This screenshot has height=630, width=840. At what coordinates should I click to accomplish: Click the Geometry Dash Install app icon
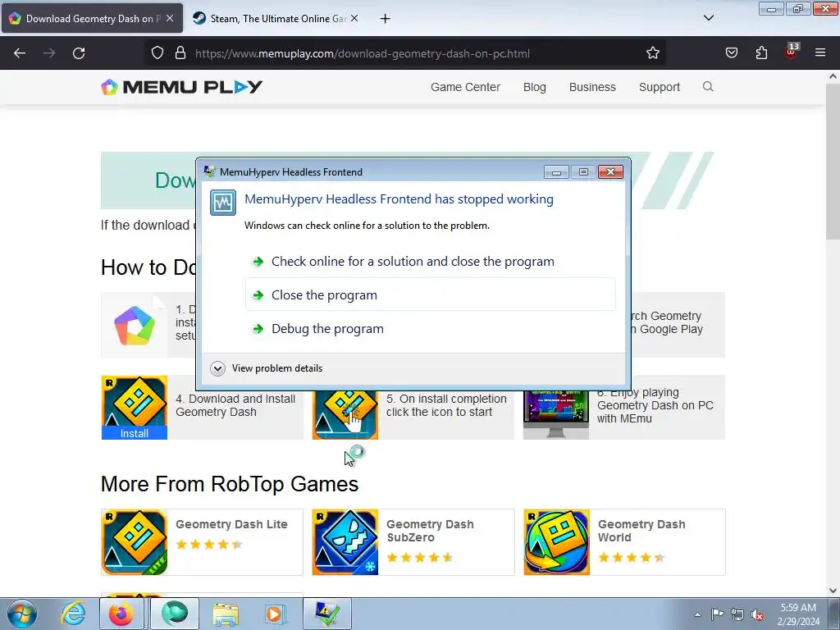(x=135, y=408)
